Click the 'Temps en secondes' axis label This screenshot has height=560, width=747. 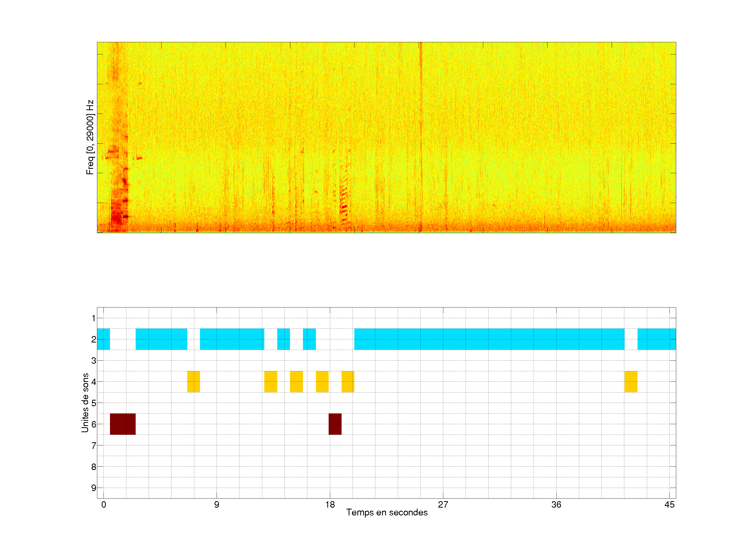[387, 512]
